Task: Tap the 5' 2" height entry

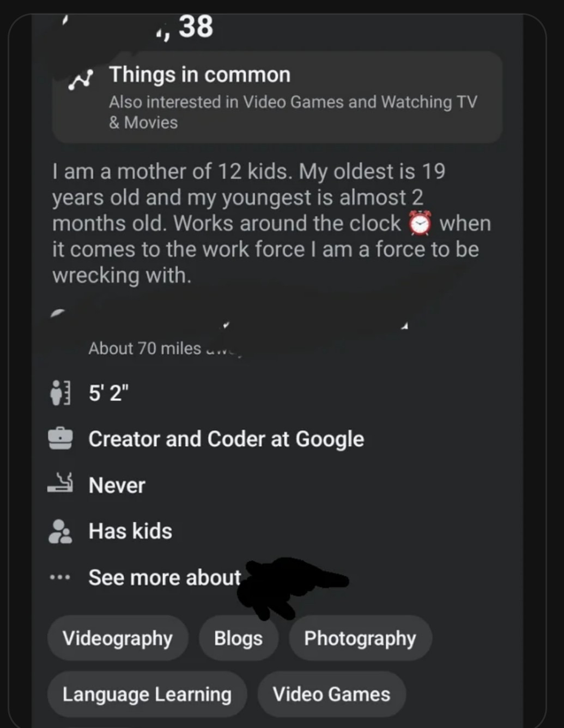Action: click(109, 393)
